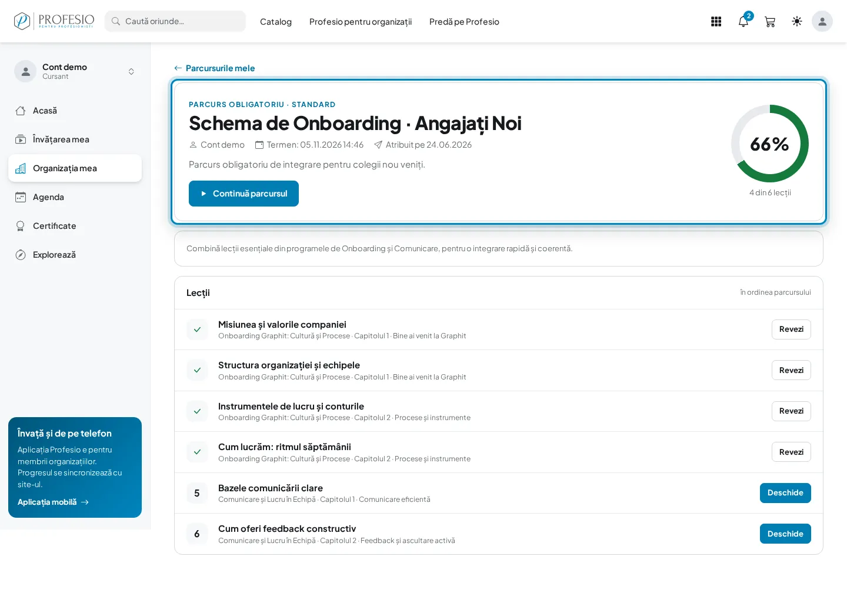The width and height of the screenshot is (847, 616).
Task: Click checkmark for Structura organizației și echipele
Action: (197, 370)
